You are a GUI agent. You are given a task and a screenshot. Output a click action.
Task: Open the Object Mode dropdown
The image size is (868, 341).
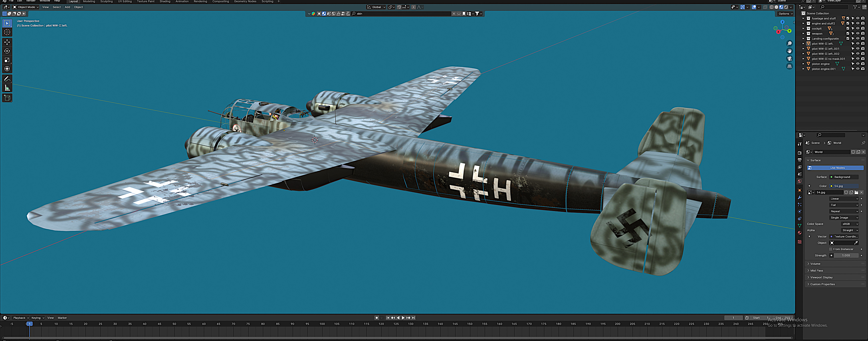tap(25, 7)
